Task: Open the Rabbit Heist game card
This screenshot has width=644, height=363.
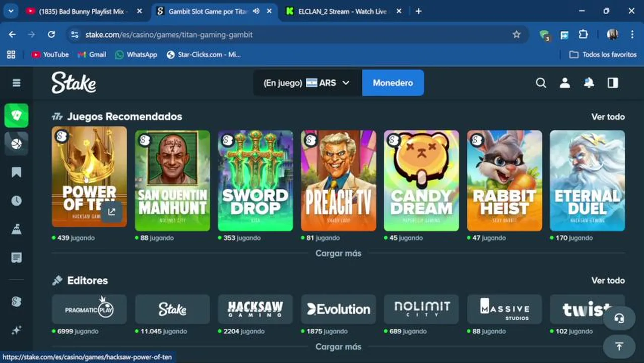Action: pos(504,180)
